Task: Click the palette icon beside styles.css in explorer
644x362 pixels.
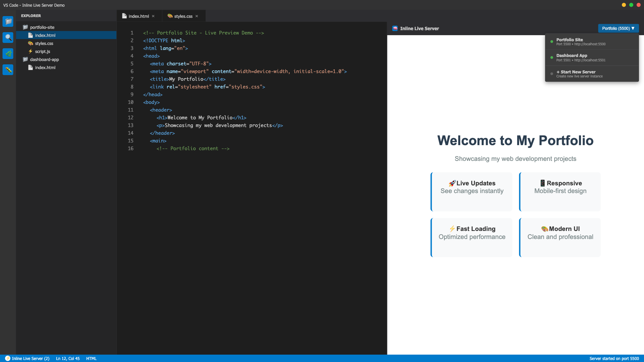Action: coord(31,44)
